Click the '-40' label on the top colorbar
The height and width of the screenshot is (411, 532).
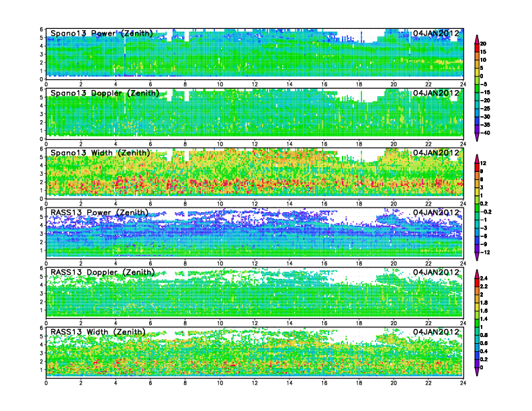click(x=484, y=133)
